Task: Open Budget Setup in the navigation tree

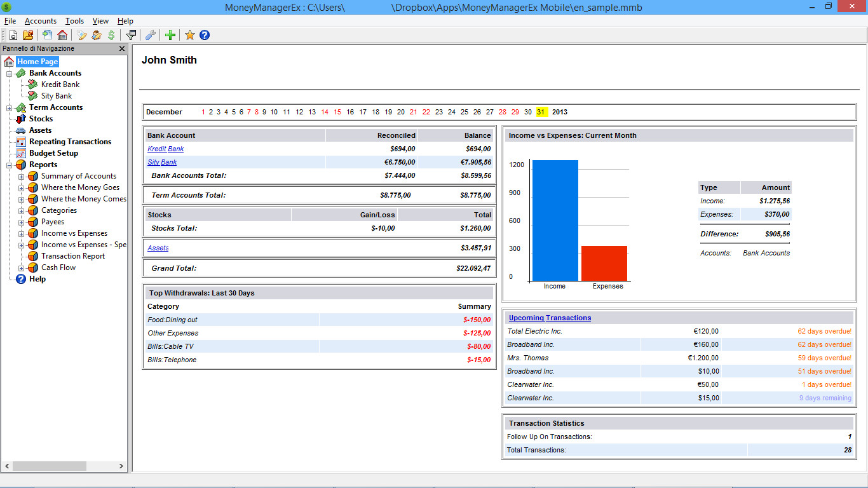Action: click(53, 153)
